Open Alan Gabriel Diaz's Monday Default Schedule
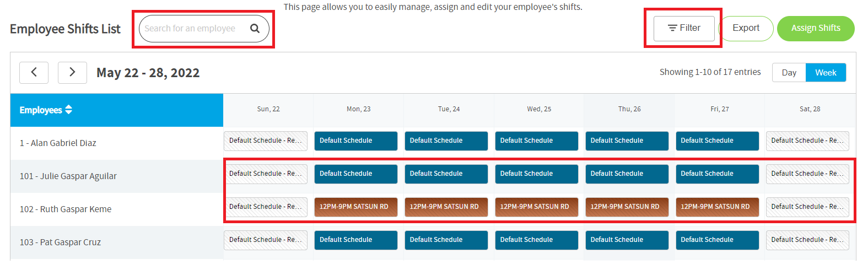Viewport: 868px width, 275px height. coord(356,141)
